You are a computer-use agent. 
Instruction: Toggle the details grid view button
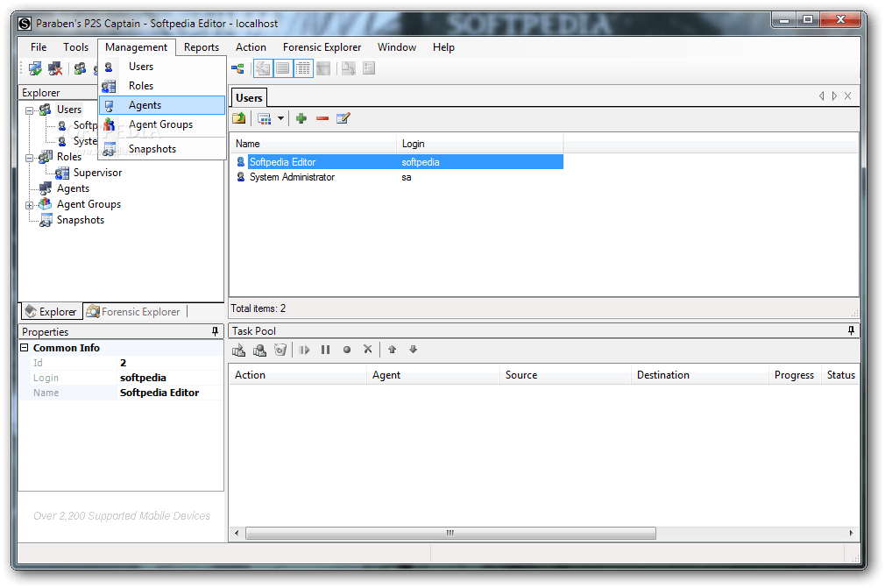pyautogui.click(x=303, y=69)
